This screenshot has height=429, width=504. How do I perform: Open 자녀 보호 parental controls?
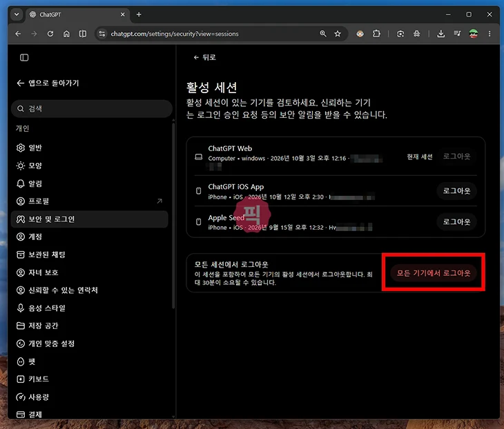(x=89, y=272)
